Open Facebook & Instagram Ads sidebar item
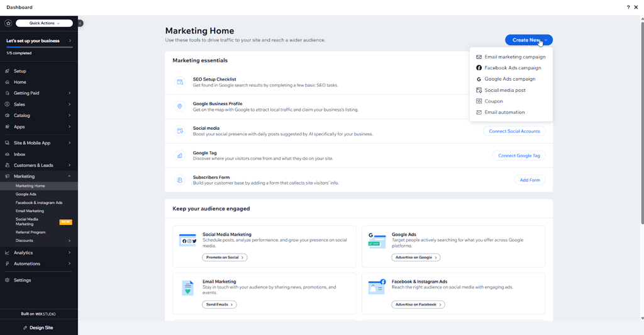Viewport: 644px width, 335px height. click(39, 203)
